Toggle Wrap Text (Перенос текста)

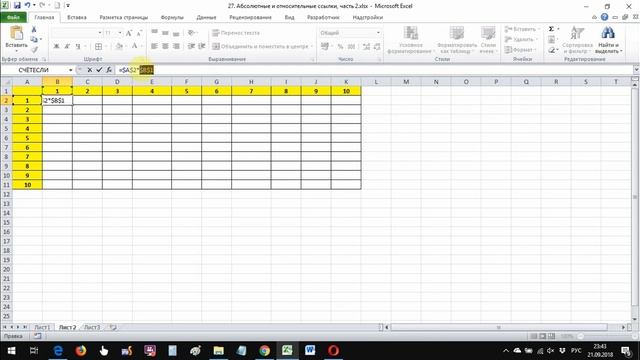point(236,33)
